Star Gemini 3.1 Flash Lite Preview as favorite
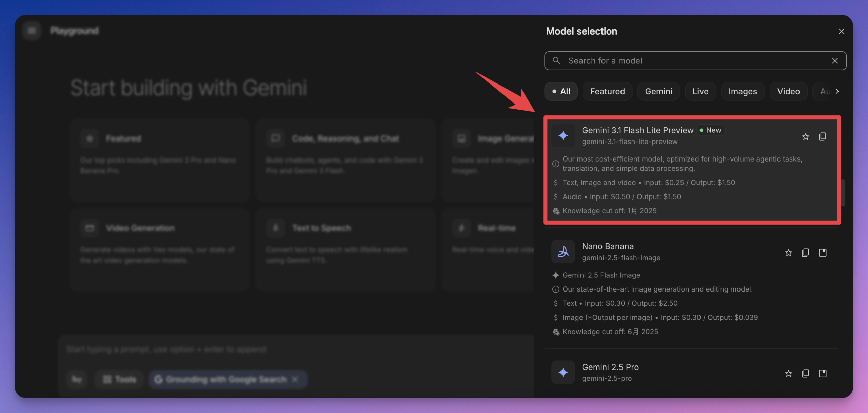The image size is (868, 413). click(806, 136)
